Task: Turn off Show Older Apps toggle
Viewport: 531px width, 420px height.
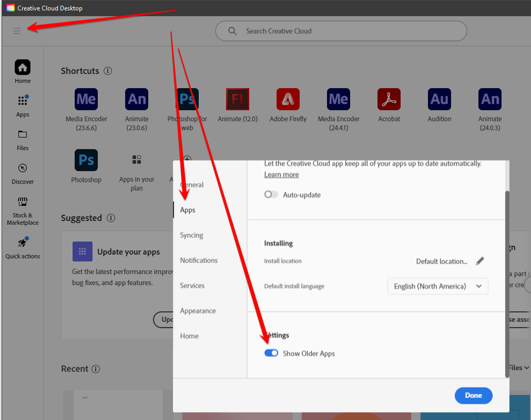Action: 271,353
